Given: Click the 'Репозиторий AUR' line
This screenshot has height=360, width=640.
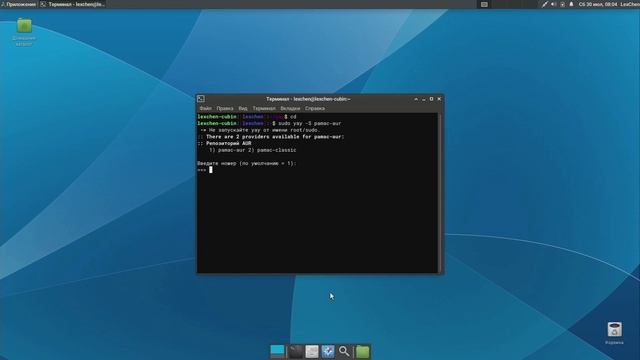Looking at the screenshot, I should pos(229,143).
